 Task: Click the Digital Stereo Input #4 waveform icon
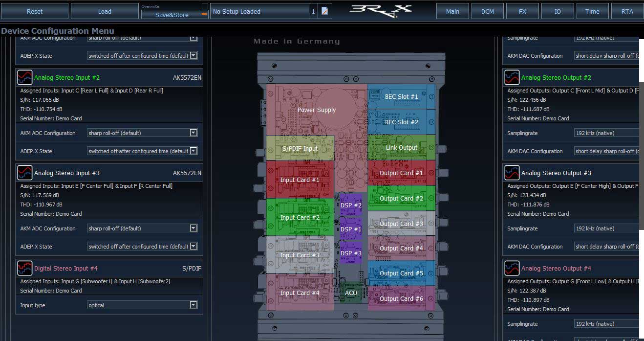click(25, 268)
